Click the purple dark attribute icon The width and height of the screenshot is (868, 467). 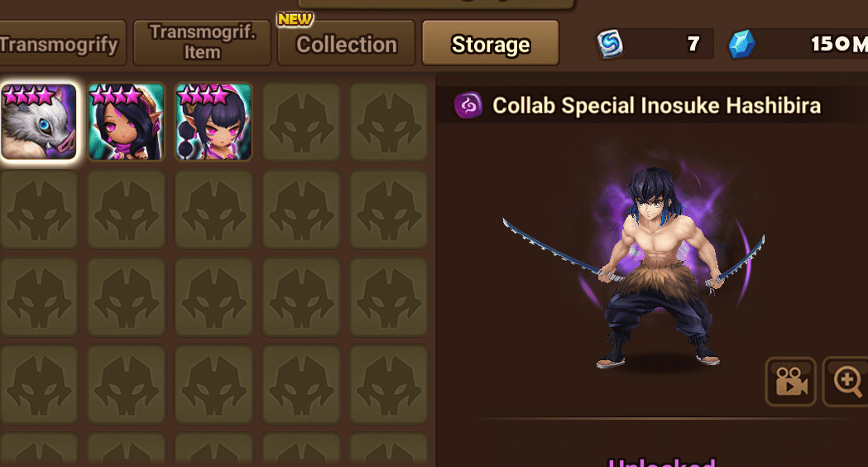click(x=468, y=105)
